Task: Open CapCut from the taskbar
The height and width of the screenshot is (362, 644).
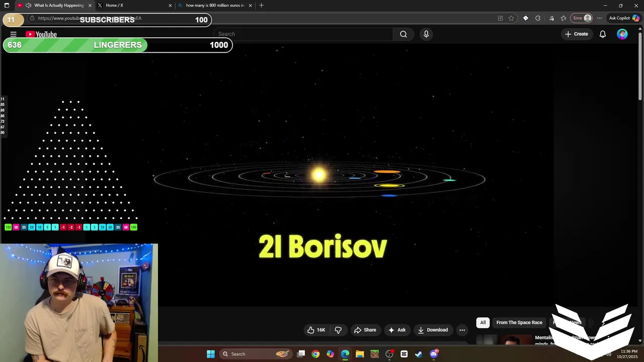Action: (404, 354)
